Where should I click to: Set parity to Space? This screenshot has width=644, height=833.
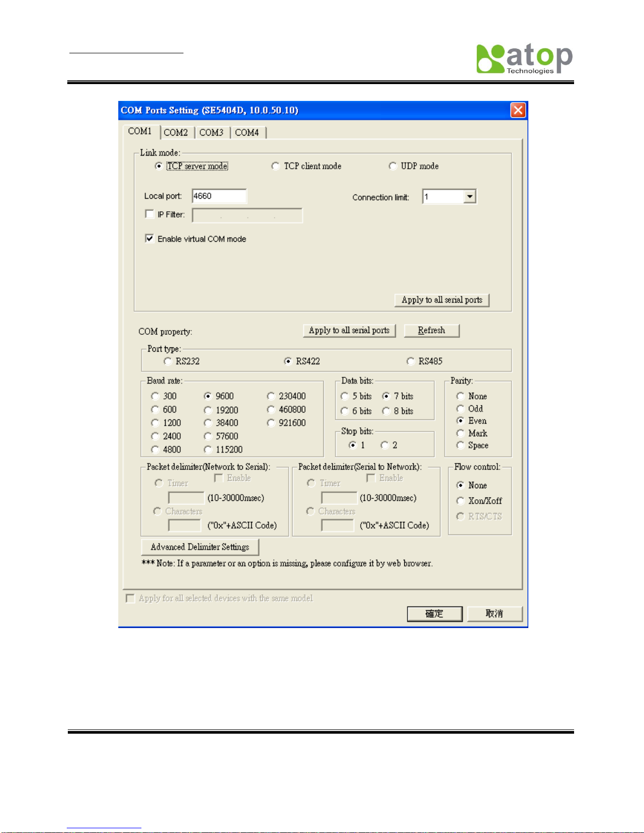coord(460,446)
